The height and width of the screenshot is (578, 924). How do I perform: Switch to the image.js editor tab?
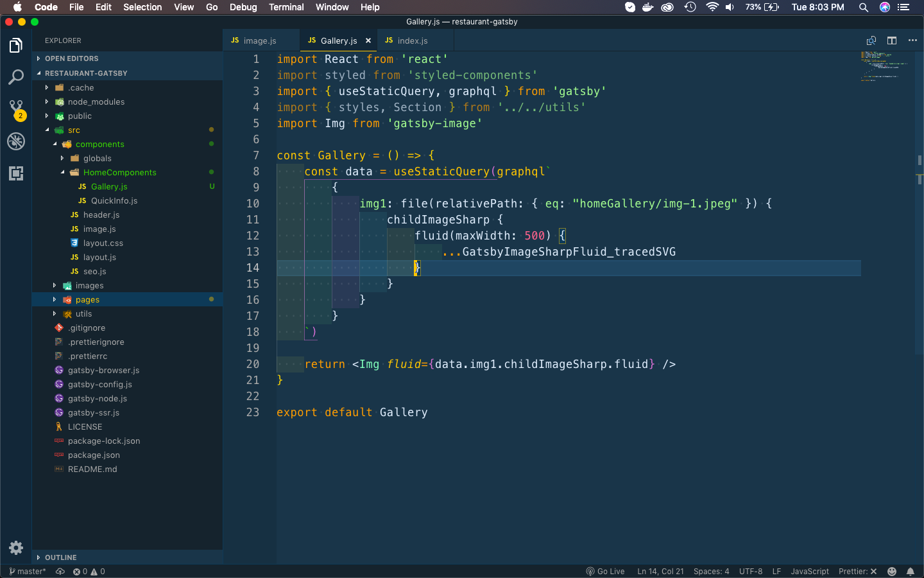coord(261,40)
